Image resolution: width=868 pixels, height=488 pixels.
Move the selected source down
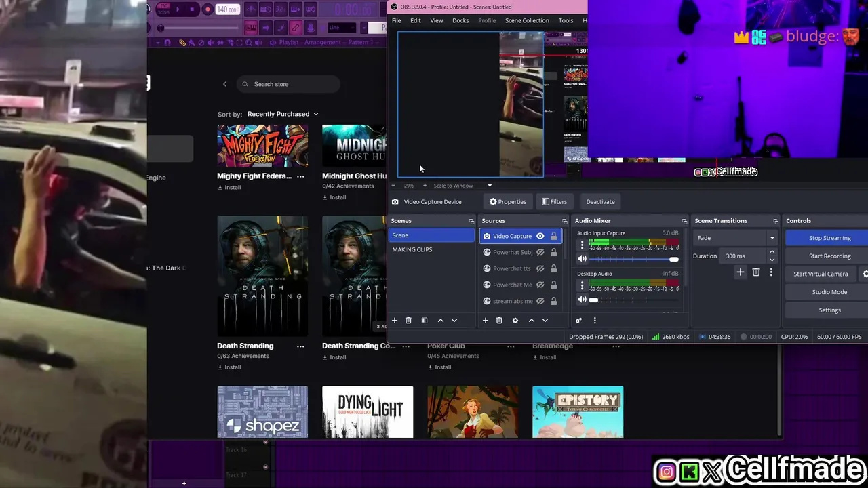point(545,321)
